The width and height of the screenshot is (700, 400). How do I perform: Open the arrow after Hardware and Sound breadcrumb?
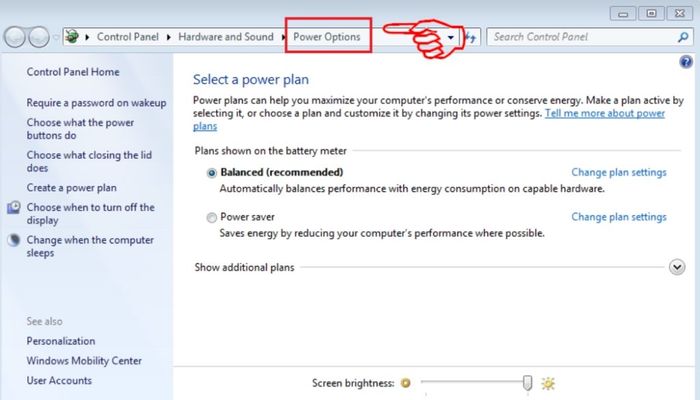(x=283, y=37)
